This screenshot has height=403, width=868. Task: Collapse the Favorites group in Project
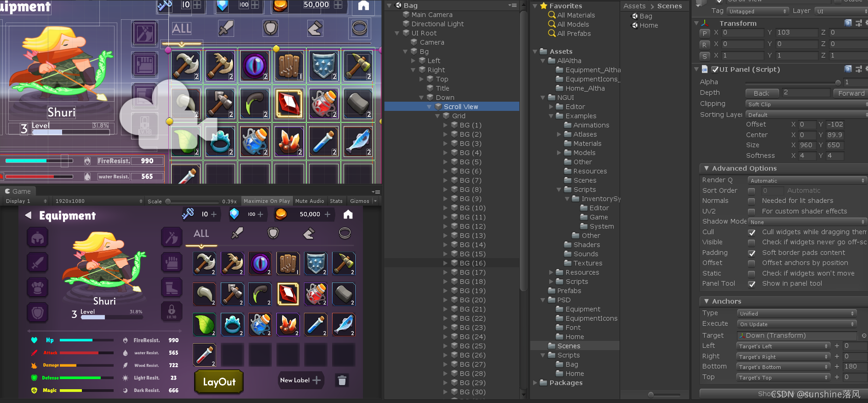(x=535, y=6)
